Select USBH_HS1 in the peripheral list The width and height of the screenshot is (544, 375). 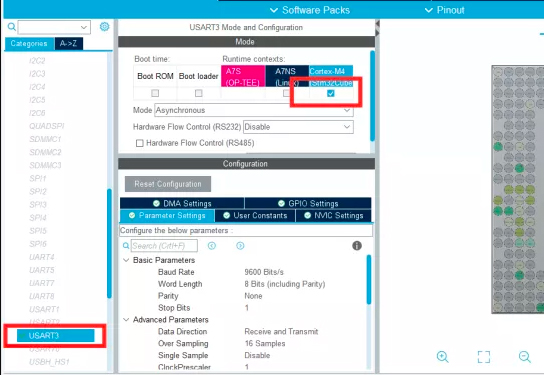(49, 362)
